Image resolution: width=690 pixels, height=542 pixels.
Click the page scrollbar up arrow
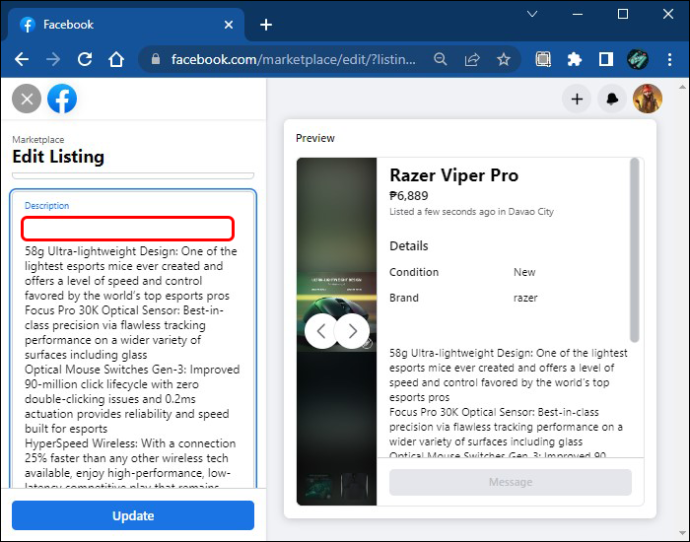point(683,88)
